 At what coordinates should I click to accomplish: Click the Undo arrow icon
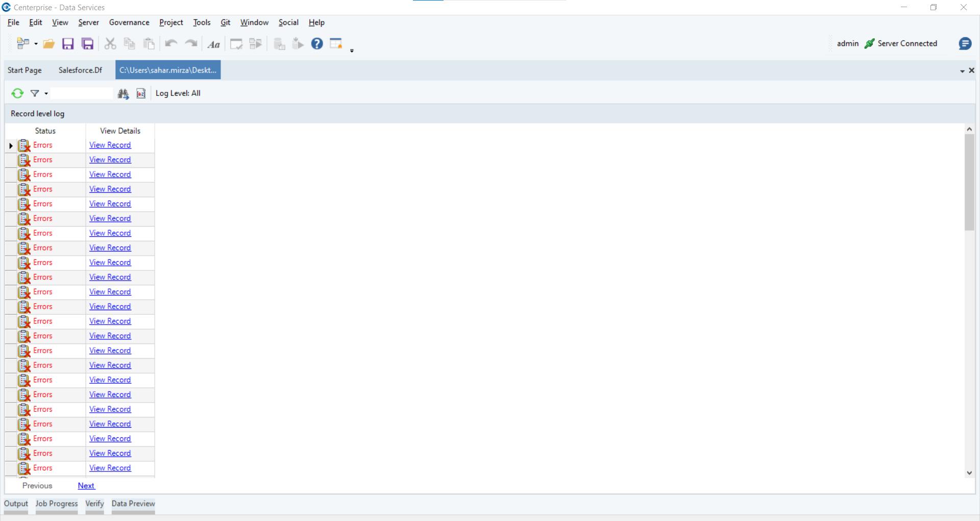pyautogui.click(x=171, y=44)
